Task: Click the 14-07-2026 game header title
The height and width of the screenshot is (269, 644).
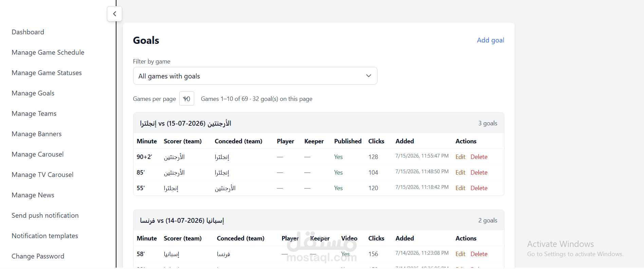Action: click(x=182, y=220)
